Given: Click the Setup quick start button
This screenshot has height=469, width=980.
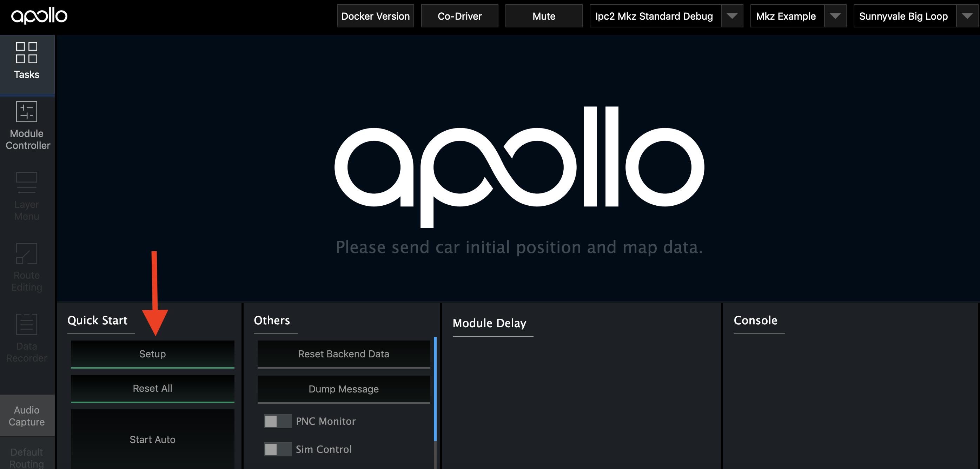Looking at the screenshot, I should click(152, 354).
